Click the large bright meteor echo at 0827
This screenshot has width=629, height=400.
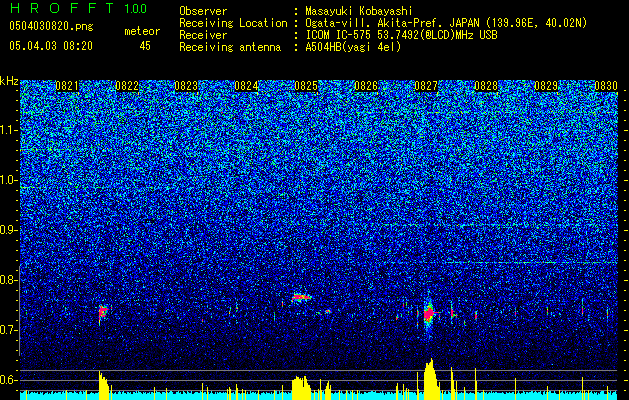point(429,314)
